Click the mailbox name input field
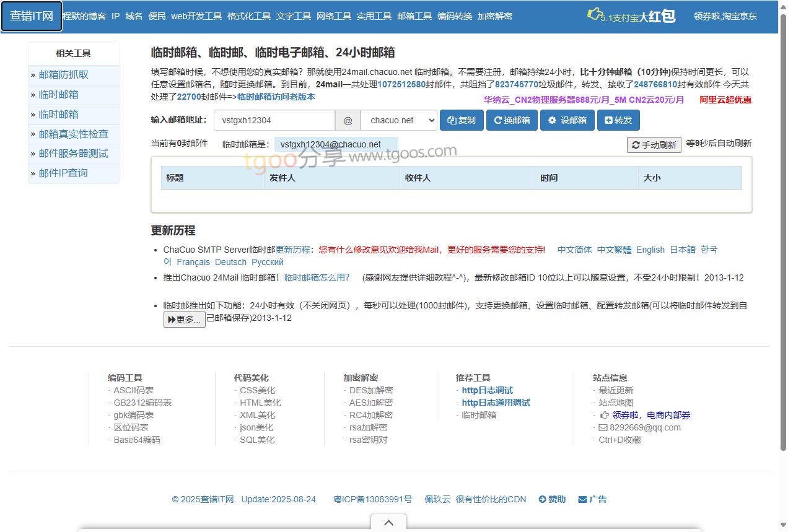Viewport: 788px width, 532px height. click(274, 120)
